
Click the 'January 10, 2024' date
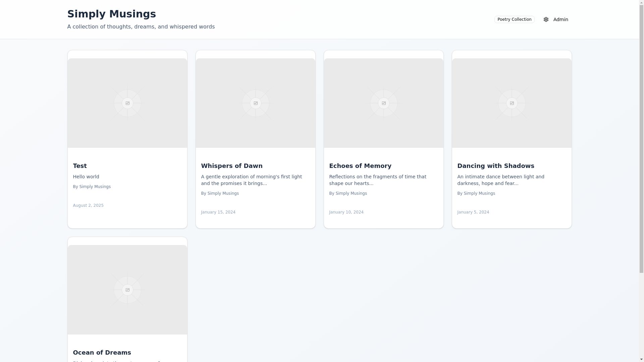click(x=346, y=212)
